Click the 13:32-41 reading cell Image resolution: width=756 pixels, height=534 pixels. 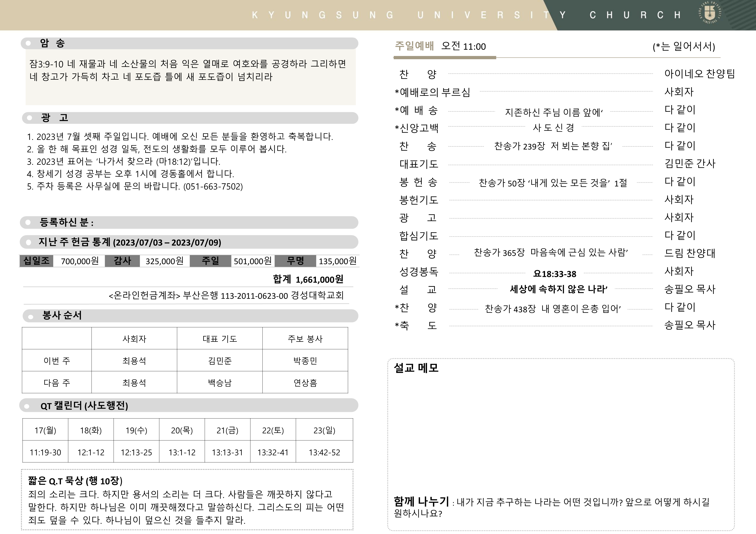[273, 452]
